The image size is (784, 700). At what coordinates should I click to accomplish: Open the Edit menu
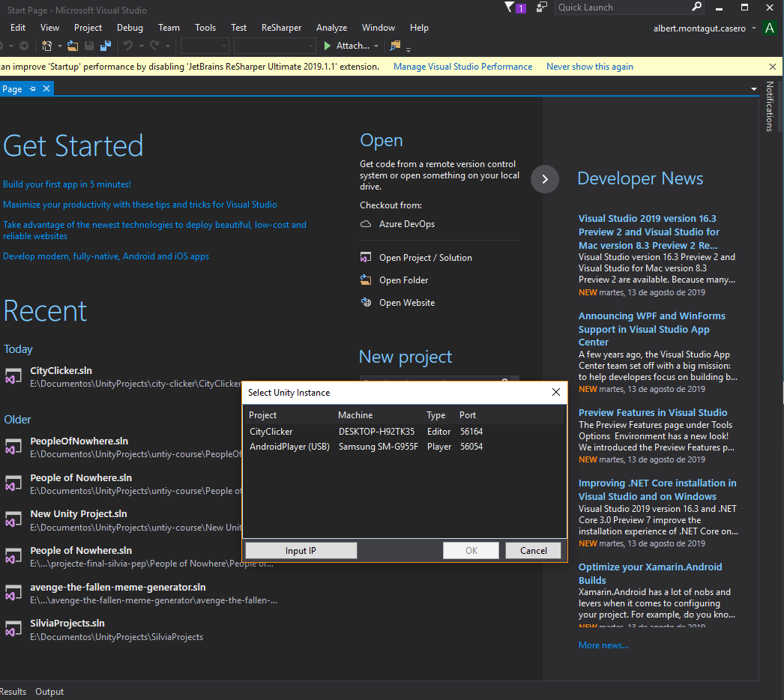pyautogui.click(x=18, y=28)
